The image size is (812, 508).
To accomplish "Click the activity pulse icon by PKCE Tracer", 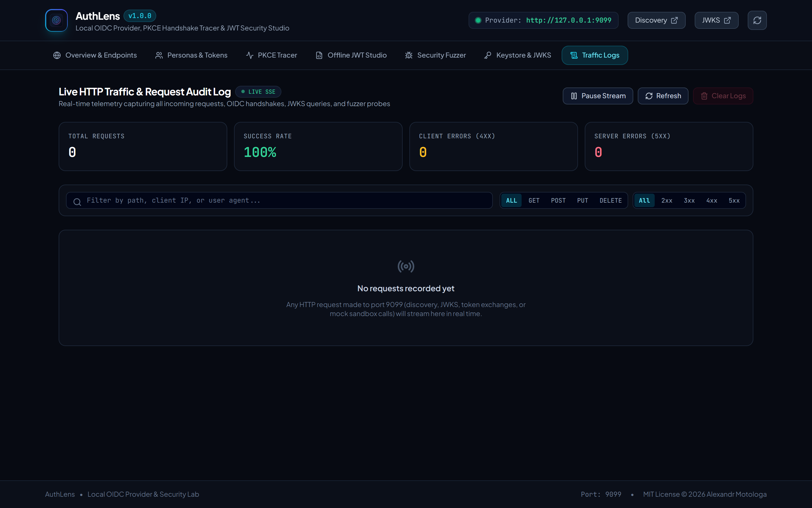I will pos(250,55).
